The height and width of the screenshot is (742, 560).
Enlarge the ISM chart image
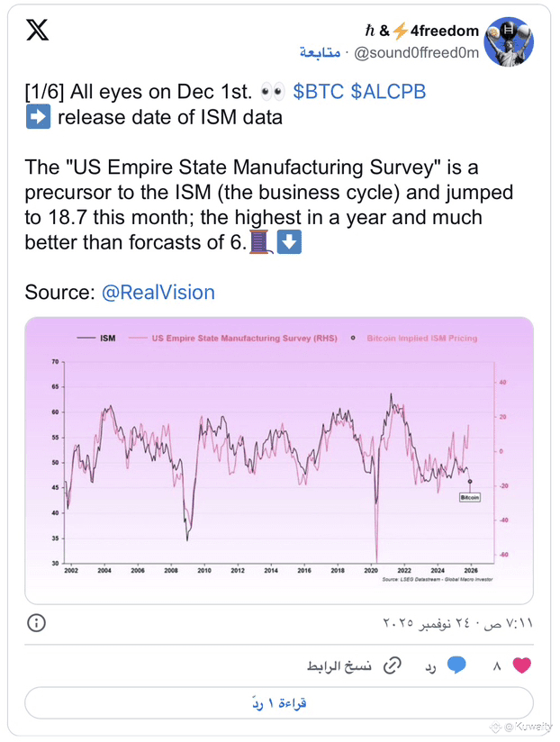[279, 459]
